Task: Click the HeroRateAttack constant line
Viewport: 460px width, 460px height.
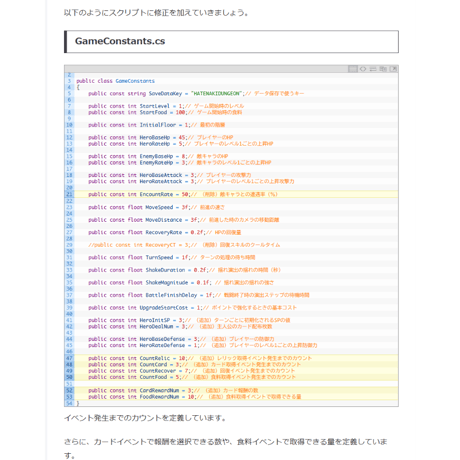Action: 191,181
